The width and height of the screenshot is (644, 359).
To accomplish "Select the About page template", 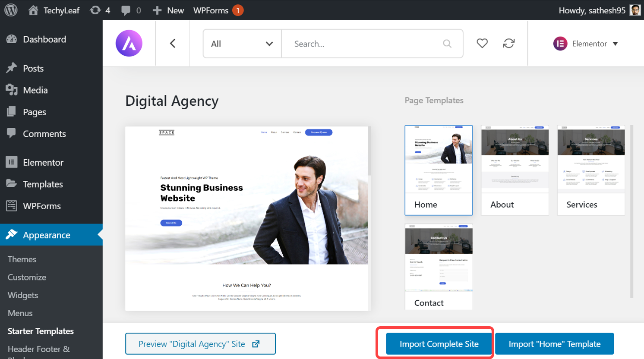I will point(515,170).
